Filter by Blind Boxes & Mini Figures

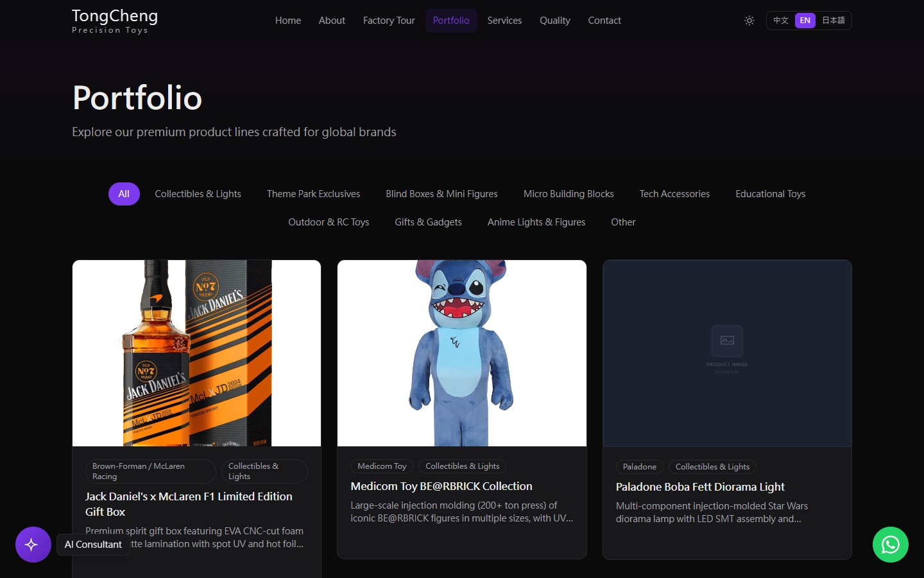(441, 194)
